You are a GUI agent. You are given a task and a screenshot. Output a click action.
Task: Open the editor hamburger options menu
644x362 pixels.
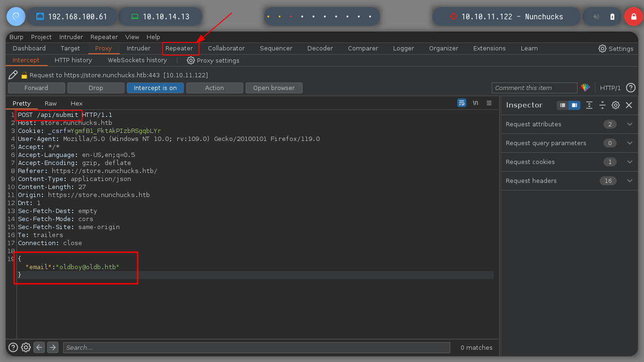pyautogui.click(x=489, y=103)
